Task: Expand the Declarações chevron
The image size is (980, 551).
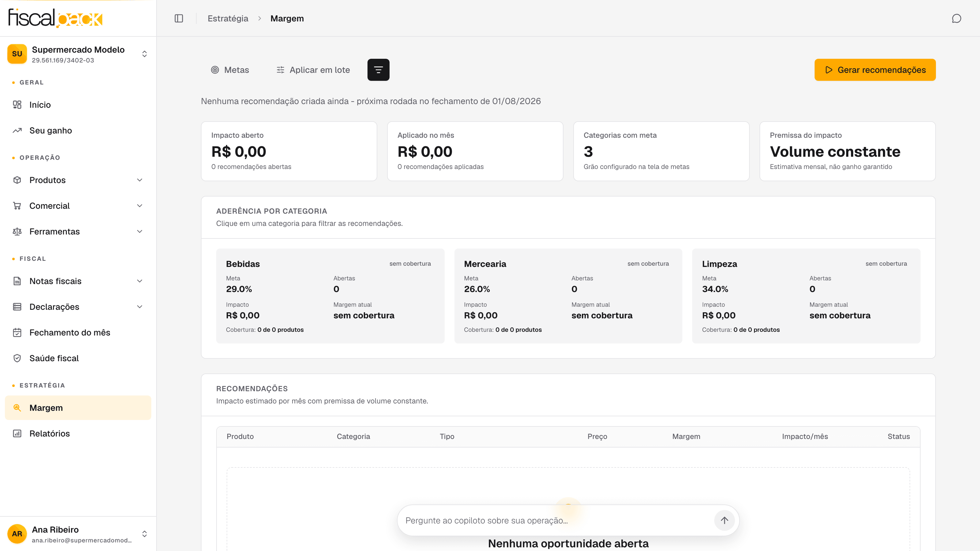Action: tap(140, 307)
